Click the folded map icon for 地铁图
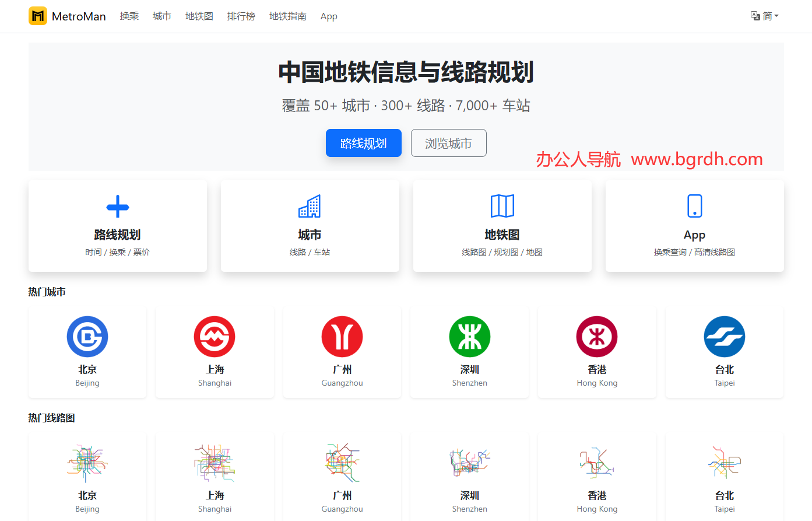The image size is (812, 521). pyautogui.click(x=502, y=206)
